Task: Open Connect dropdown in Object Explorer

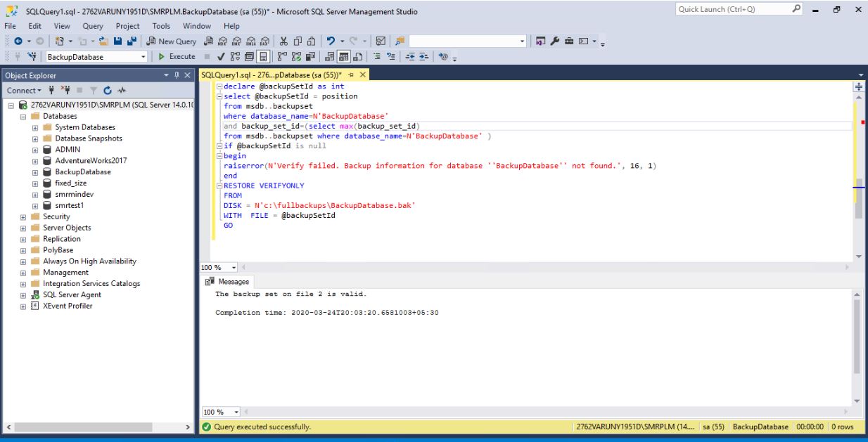Action: coord(24,91)
